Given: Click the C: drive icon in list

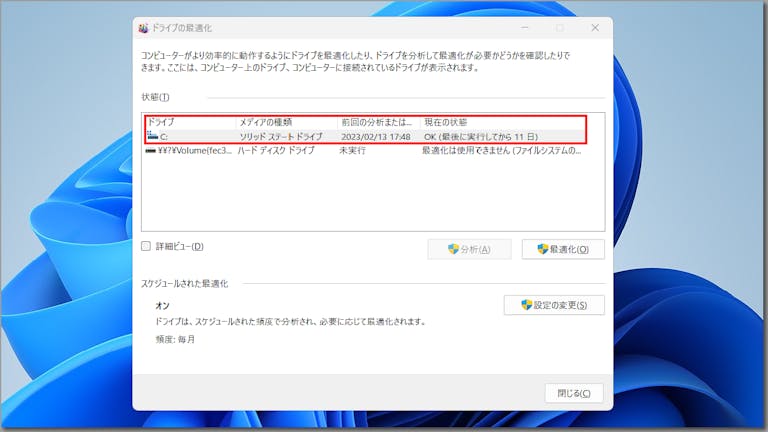Looking at the screenshot, I should [x=152, y=136].
